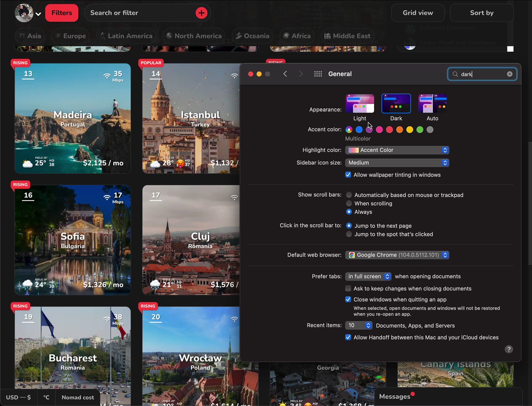Click the wifi icon on the Madeira card
Viewport: 532px width, 406px height.
coord(107,76)
